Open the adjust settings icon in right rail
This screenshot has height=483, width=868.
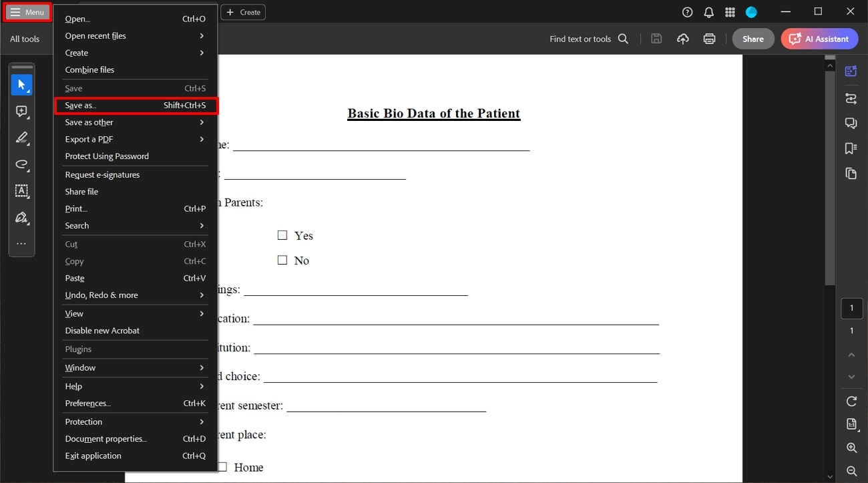pos(851,98)
